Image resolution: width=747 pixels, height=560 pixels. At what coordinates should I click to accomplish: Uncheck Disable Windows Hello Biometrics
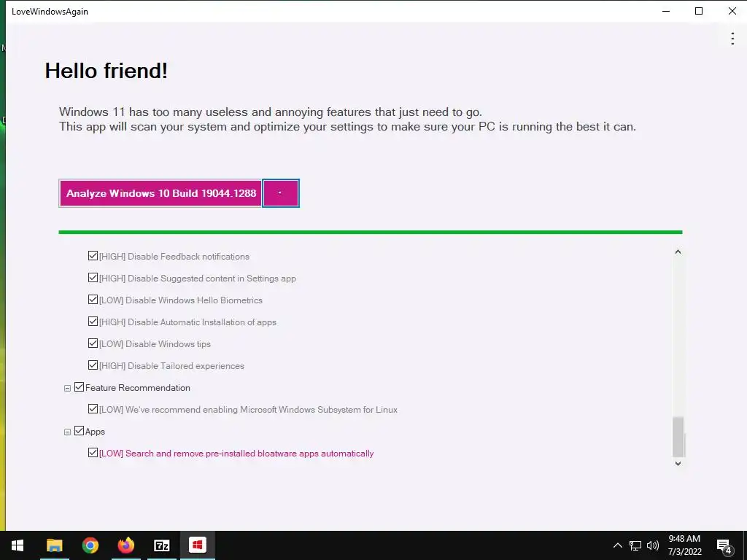(93, 300)
